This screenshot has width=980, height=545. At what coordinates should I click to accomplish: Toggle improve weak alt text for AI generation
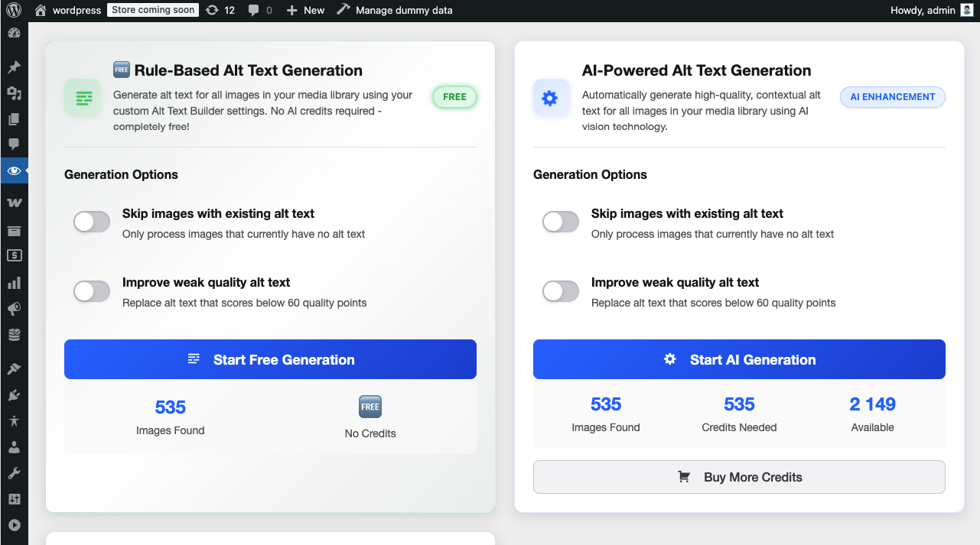click(x=561, y=291)
